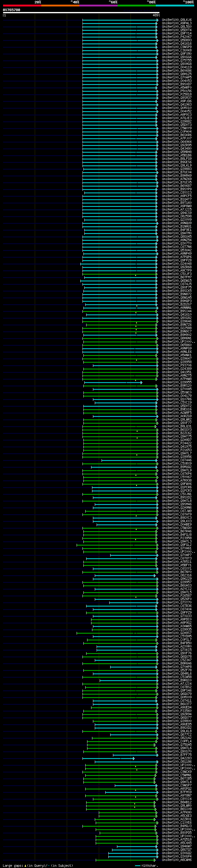Select label UniRef100_O82316

(x=177, y=575)
